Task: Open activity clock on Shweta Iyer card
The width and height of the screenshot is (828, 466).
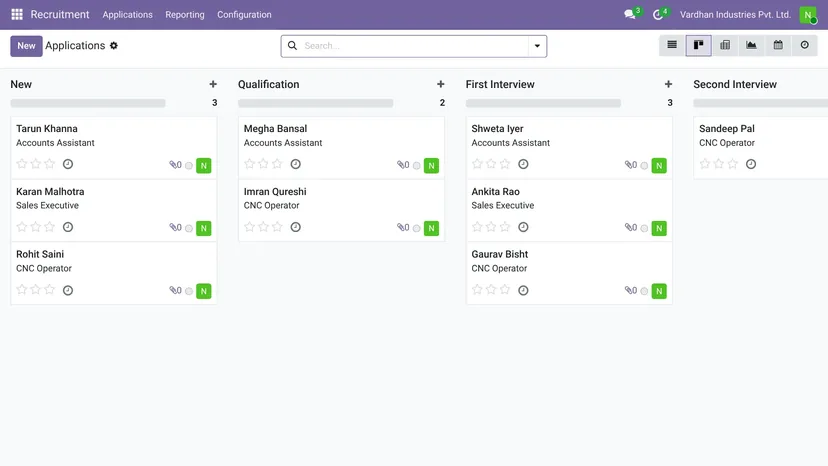Action: (x=523, y=164)
